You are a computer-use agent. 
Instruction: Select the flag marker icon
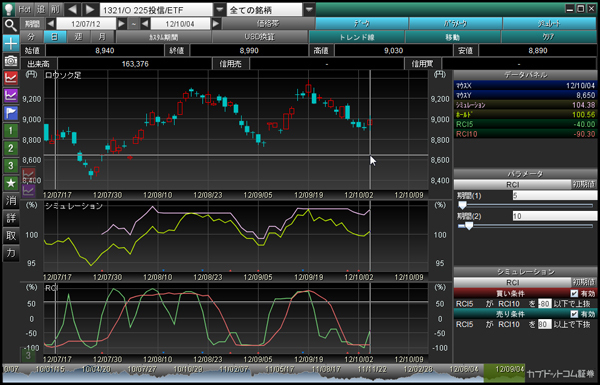pyautogui.click(x=10, y=113)
